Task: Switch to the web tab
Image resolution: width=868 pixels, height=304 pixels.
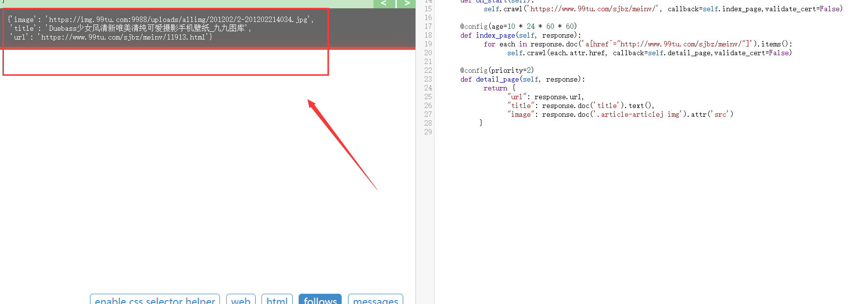Action: 241,299
